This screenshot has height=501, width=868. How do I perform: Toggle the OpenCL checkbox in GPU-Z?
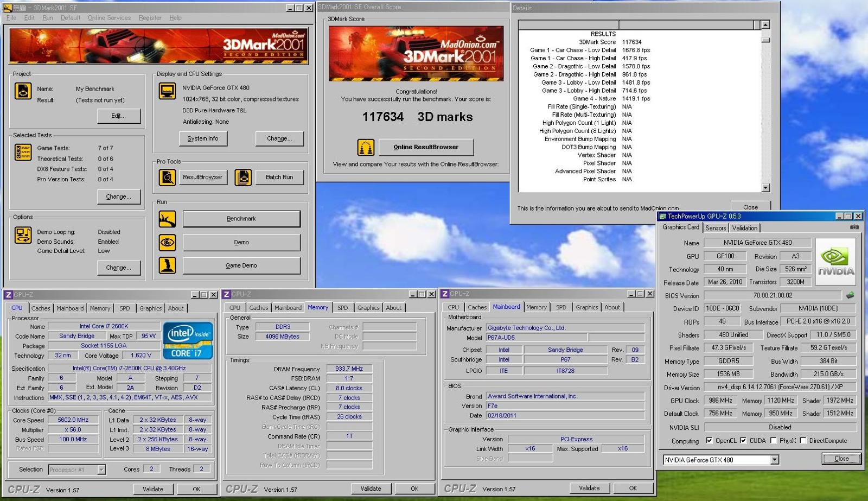coord(709,440)
